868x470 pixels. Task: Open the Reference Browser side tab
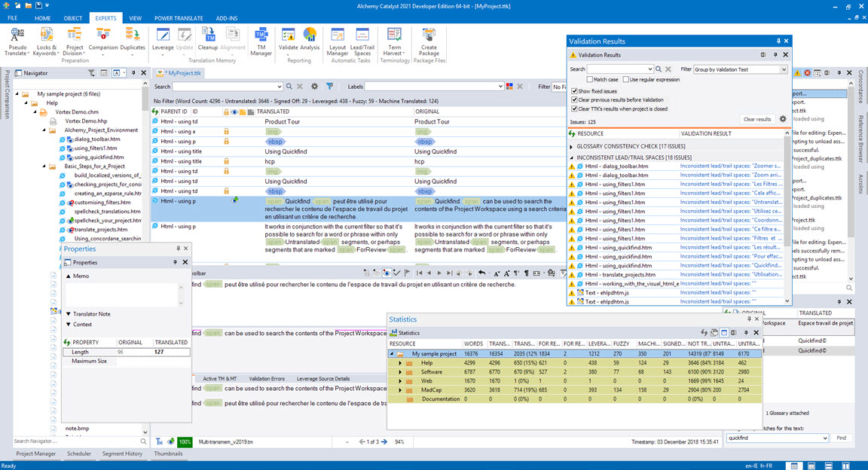point(860,139)
